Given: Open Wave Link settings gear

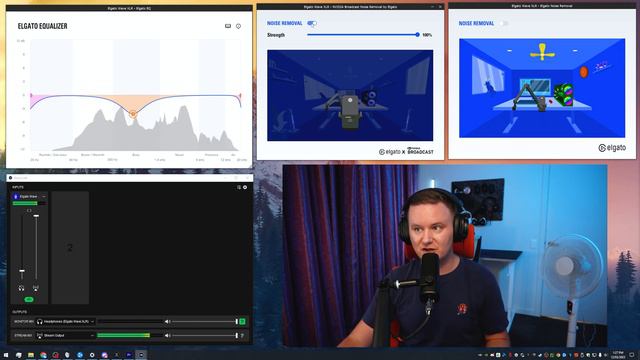Looking at the screenshot, I should click(245, 187).
